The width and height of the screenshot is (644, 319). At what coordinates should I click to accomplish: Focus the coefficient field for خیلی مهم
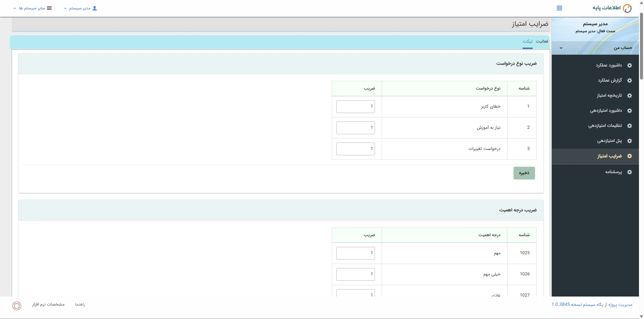pyautogui.click(x=356, y=274)
